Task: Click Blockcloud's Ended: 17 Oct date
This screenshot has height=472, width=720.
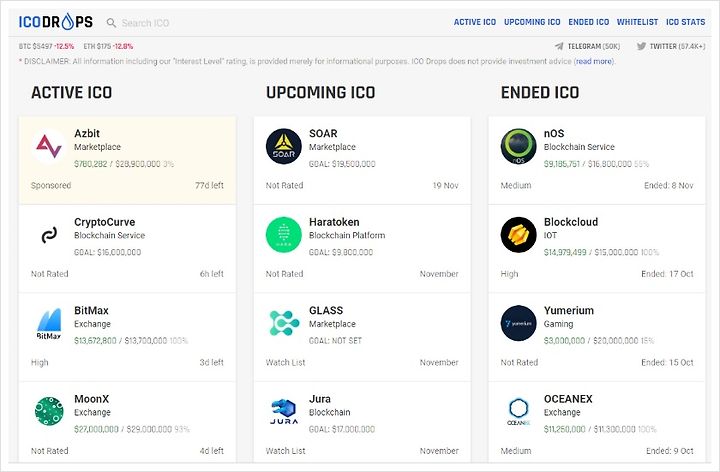Action: tap(667, 274)
